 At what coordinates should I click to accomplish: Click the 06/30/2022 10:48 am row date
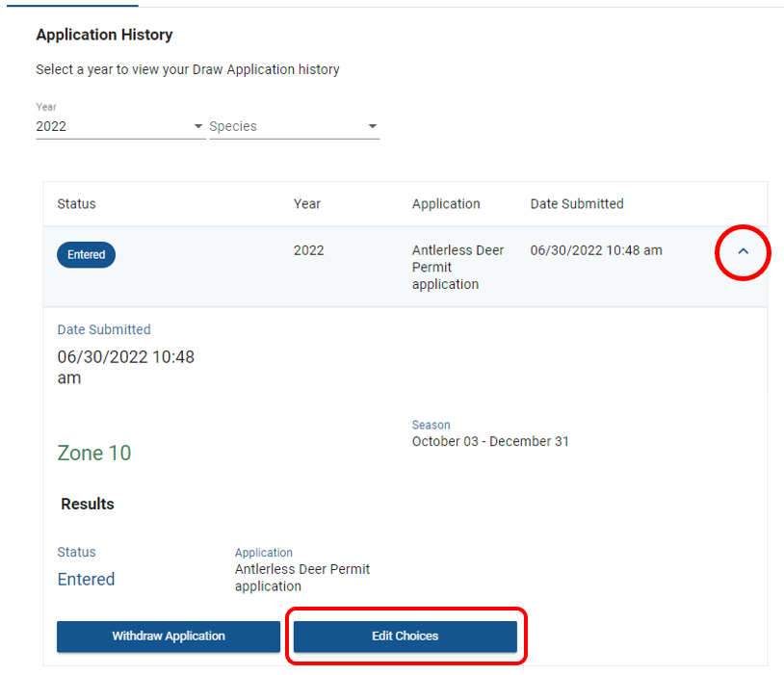coord(596,250)
